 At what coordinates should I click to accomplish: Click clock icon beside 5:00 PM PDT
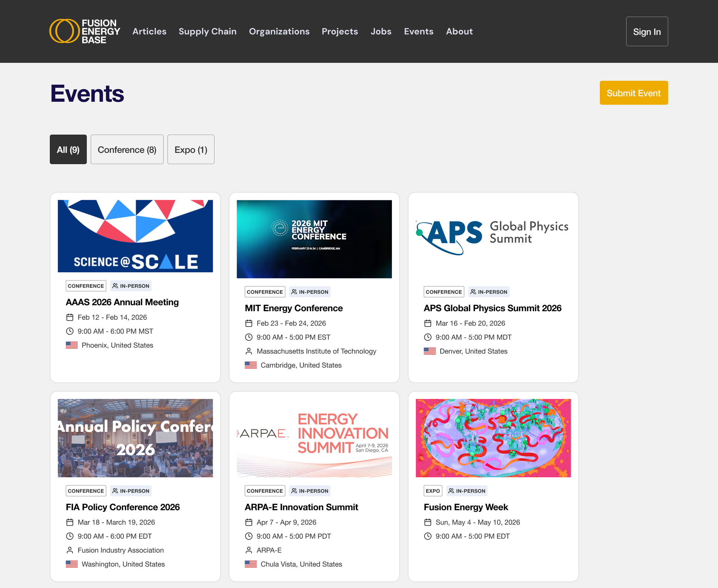pos(249,536)
